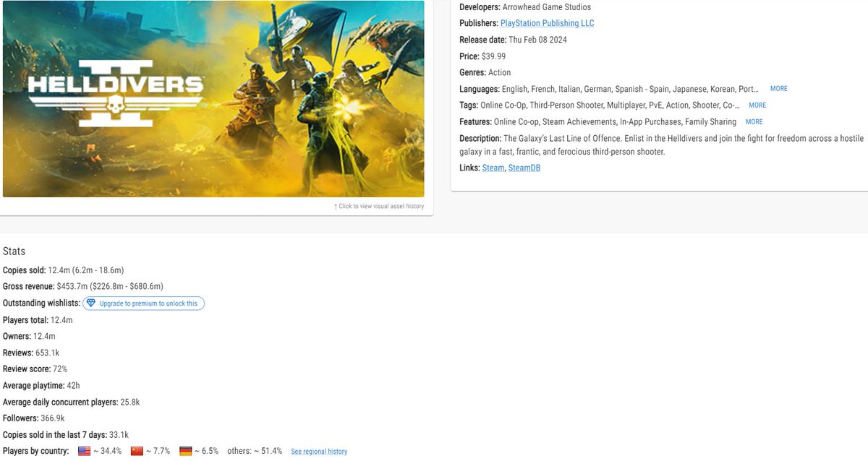Click the Action genre label

click(501, 72)
